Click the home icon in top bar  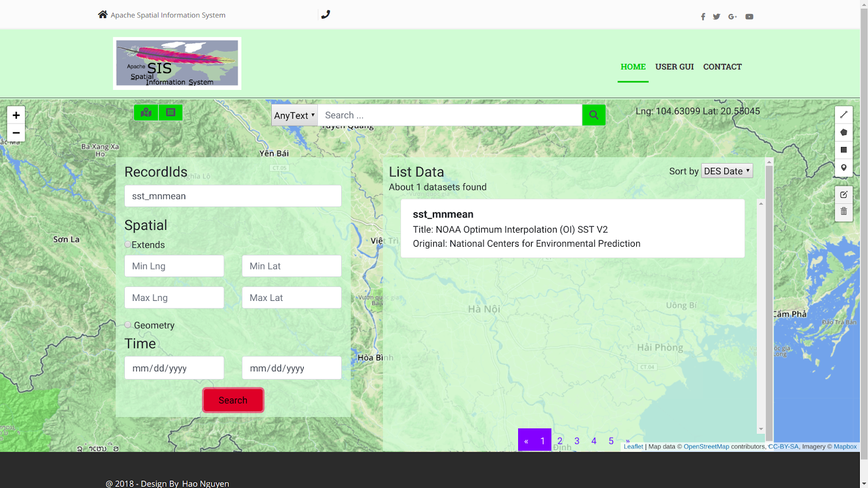click(x=103, y=14)
